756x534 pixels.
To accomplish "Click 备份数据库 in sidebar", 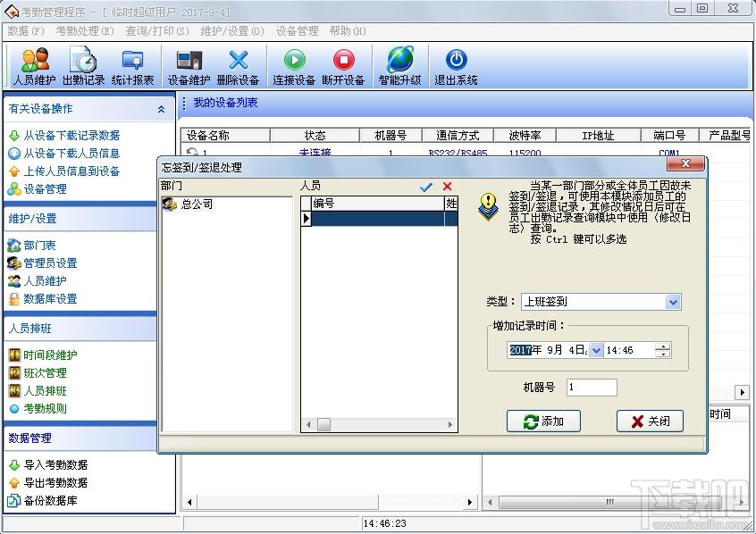I will point(50,501).
